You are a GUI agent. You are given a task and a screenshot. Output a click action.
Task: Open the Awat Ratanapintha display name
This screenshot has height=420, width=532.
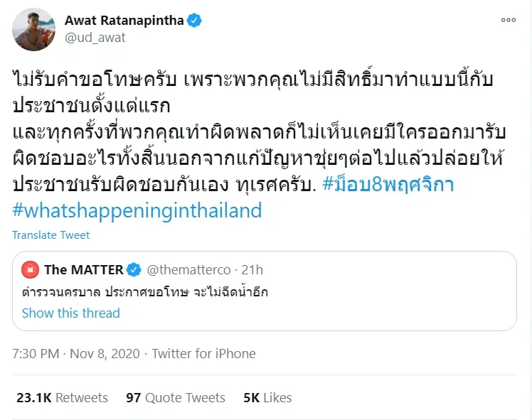(124, 21)
